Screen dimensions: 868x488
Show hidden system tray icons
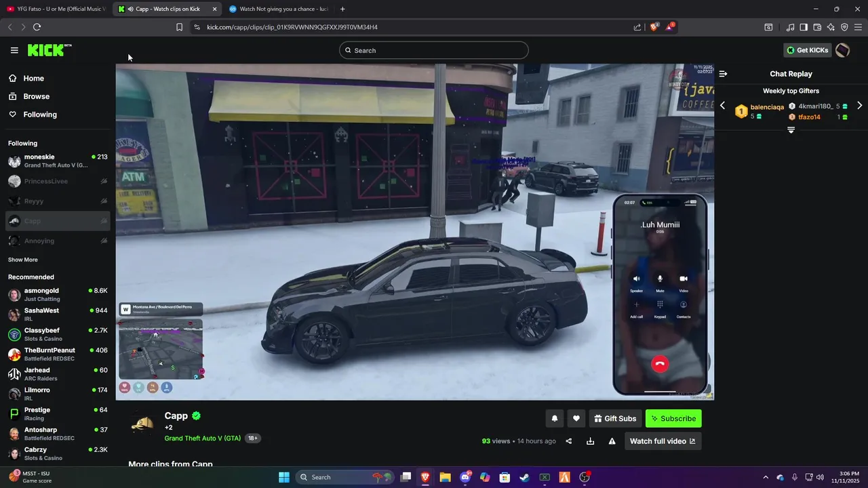[x=766, y=477]
